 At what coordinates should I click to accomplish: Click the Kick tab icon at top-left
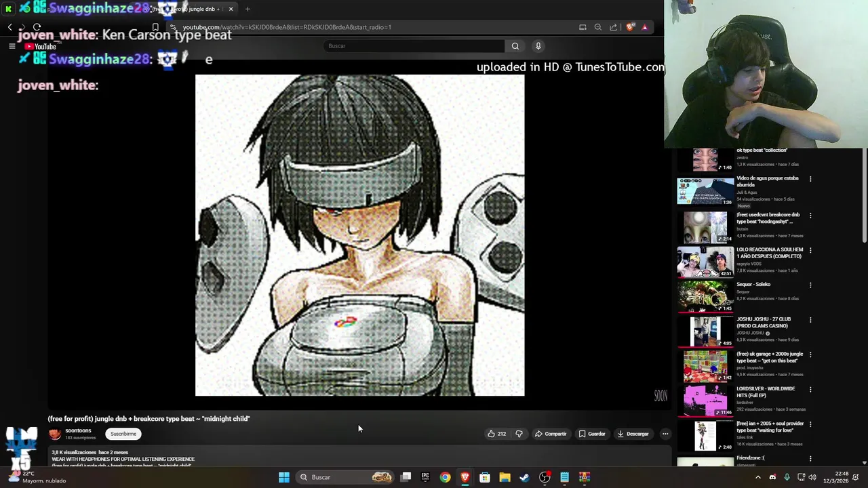pos(9,9)
